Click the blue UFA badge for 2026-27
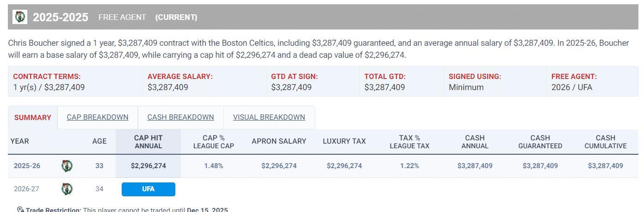Viewport: 644px width, 212px height. pos(149,189)
